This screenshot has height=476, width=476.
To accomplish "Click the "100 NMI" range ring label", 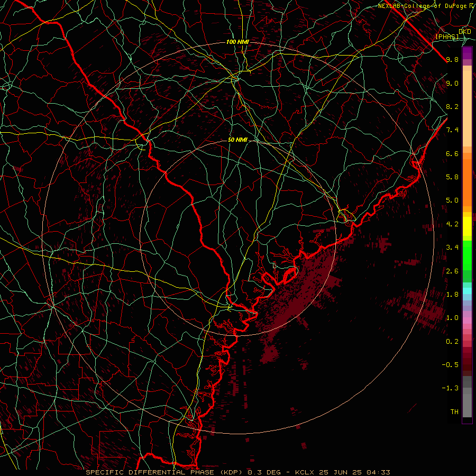I will [x=237, y=42].
